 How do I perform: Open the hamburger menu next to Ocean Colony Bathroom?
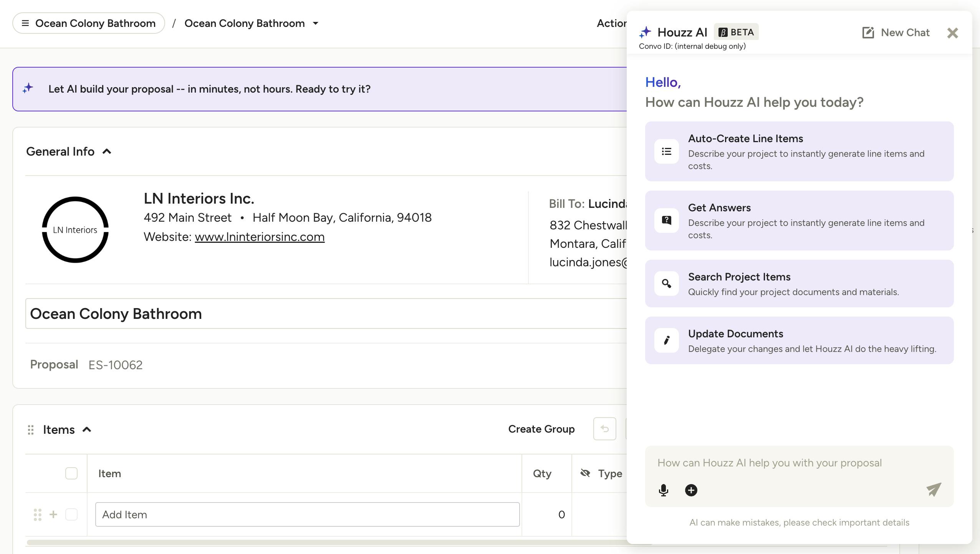[x=25, y=23]
